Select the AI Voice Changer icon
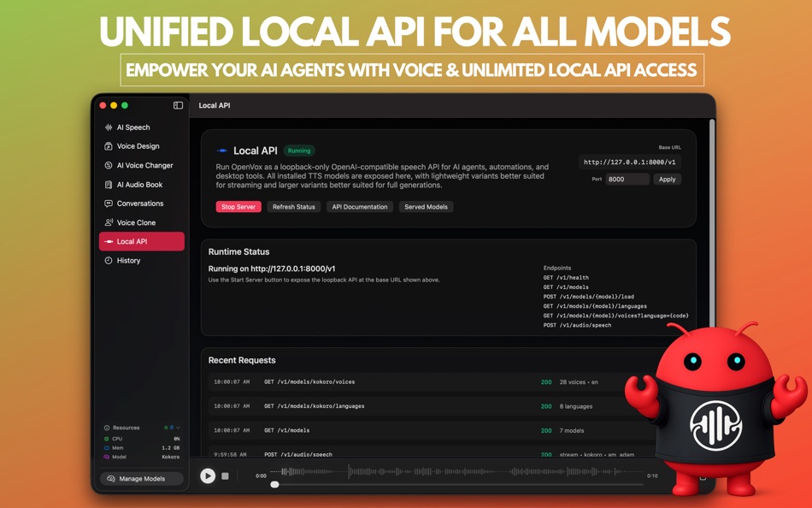812x508 pixels. 109,165
